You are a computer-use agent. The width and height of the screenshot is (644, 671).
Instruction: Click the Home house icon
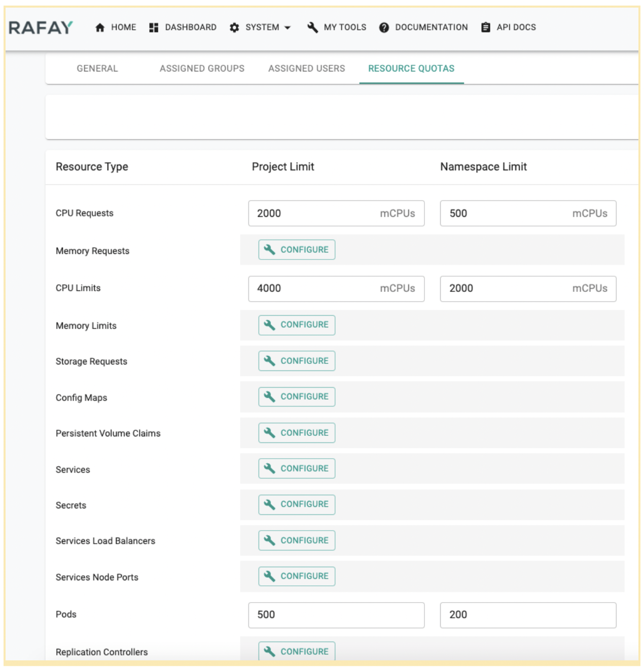point(100,27)
